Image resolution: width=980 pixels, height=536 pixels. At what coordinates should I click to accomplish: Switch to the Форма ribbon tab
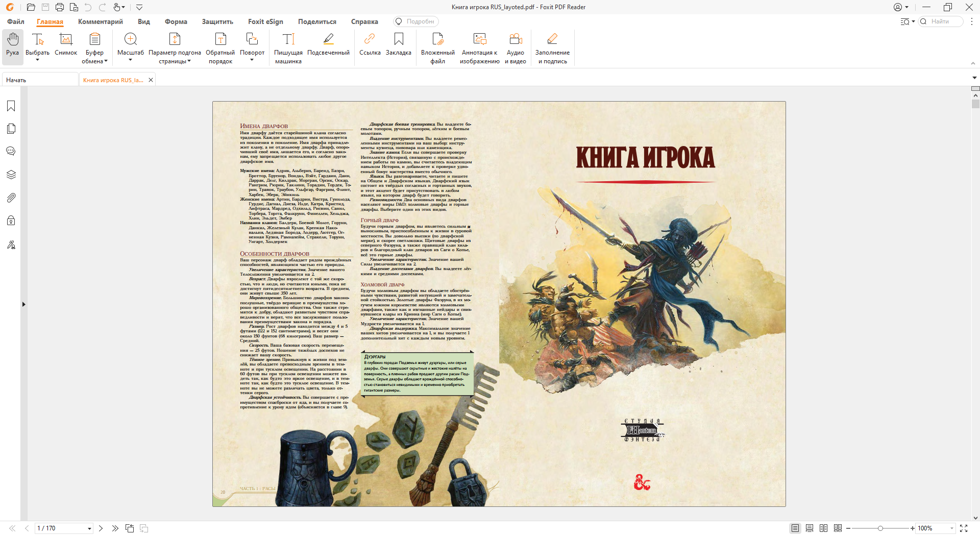tap(176, 21)
